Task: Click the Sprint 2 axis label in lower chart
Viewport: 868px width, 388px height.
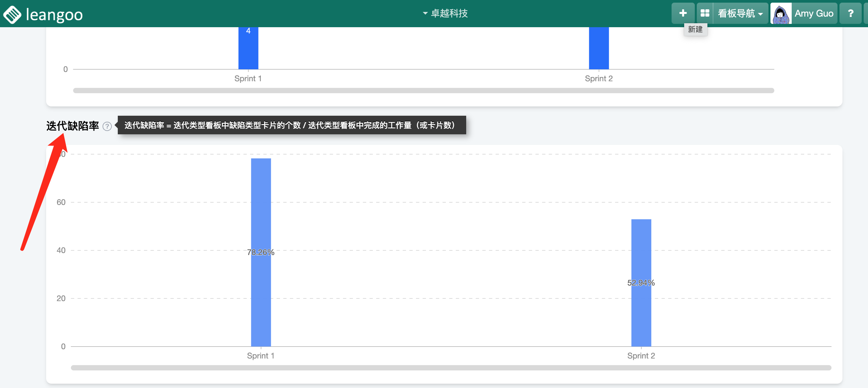Action: point(641,356)
